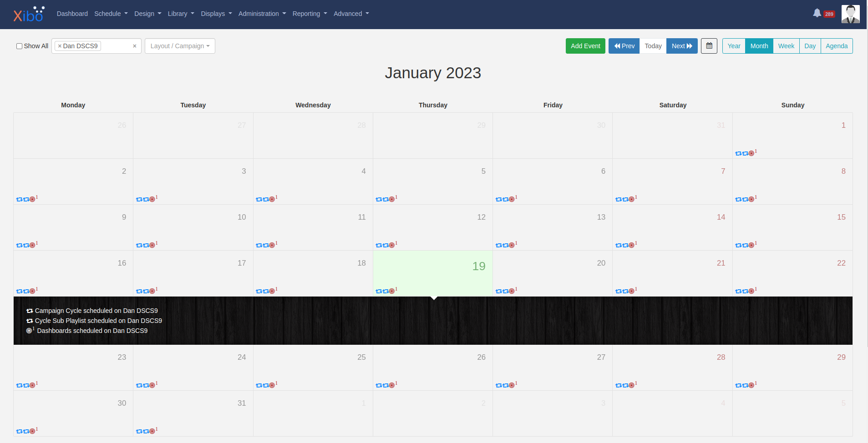Open the Administration menu
This screenshot has height=443, width=868.
[x=262, y=14]
